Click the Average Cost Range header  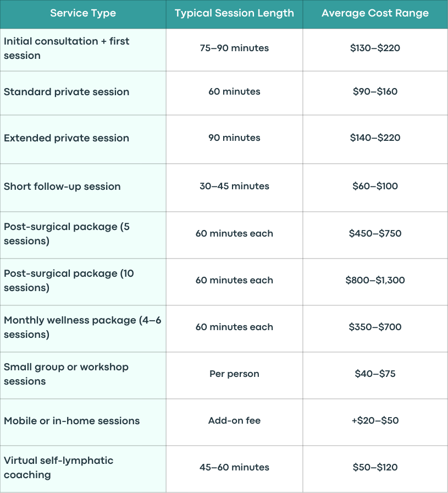[x=375, y=13]
